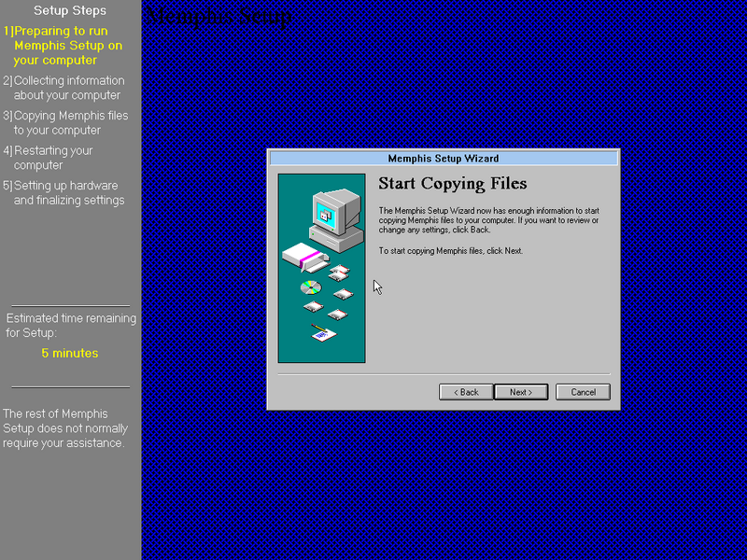Go back with the Back button
This screenshot has height=560, width=747.
[x=466, y=392]
